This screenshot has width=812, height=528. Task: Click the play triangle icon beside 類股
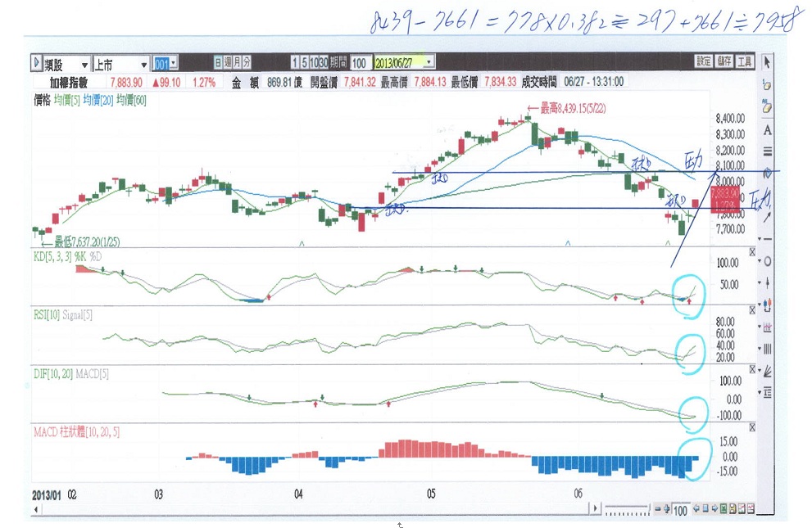(x=36, y=63)
